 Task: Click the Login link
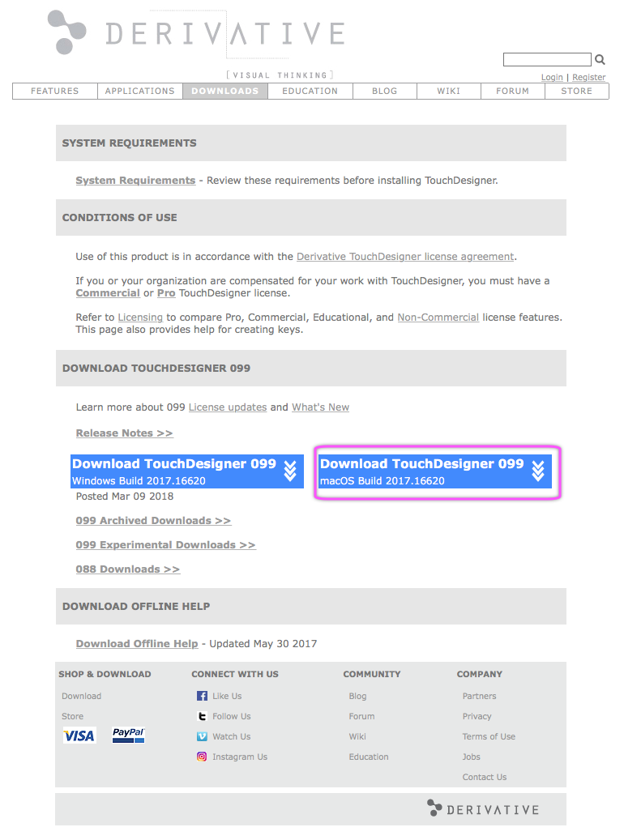click(x=552, y=78)
